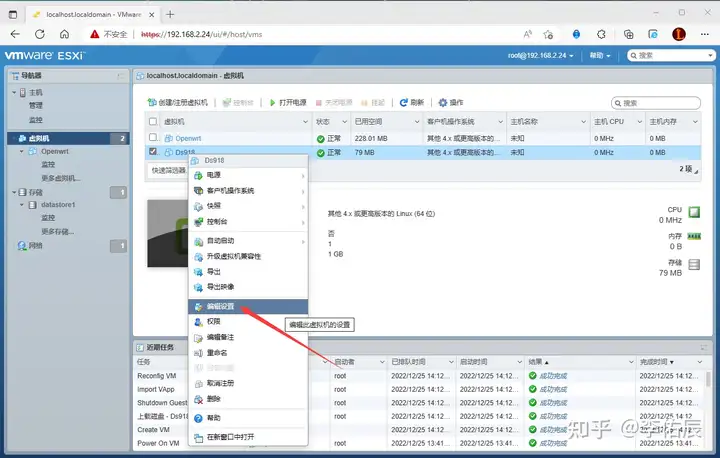Choose Export (导出) in context menu
Viewport: 720px width, 458px height.
click(248, 272)
